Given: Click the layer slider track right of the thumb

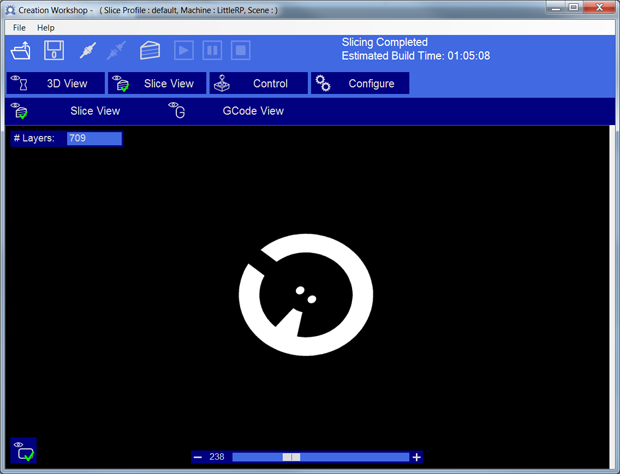Looking at the screenshot, I should [x=354, y=457].
